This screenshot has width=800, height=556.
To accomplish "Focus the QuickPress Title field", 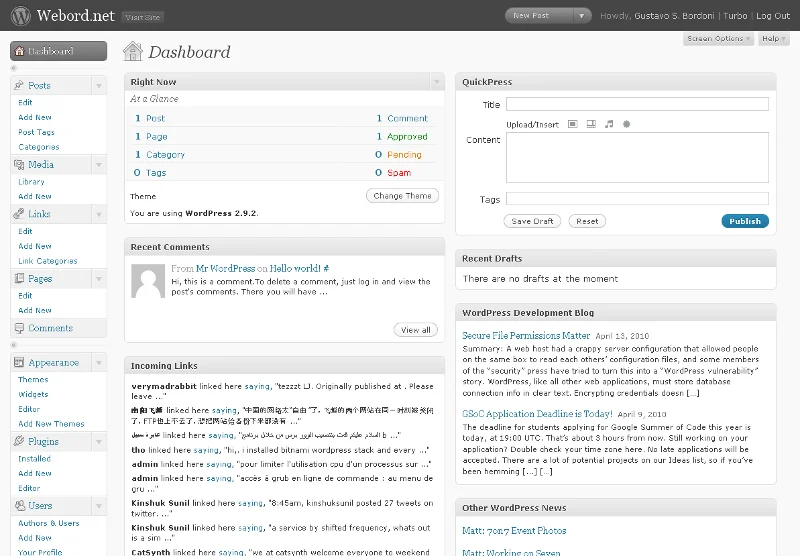I will 637,104.
